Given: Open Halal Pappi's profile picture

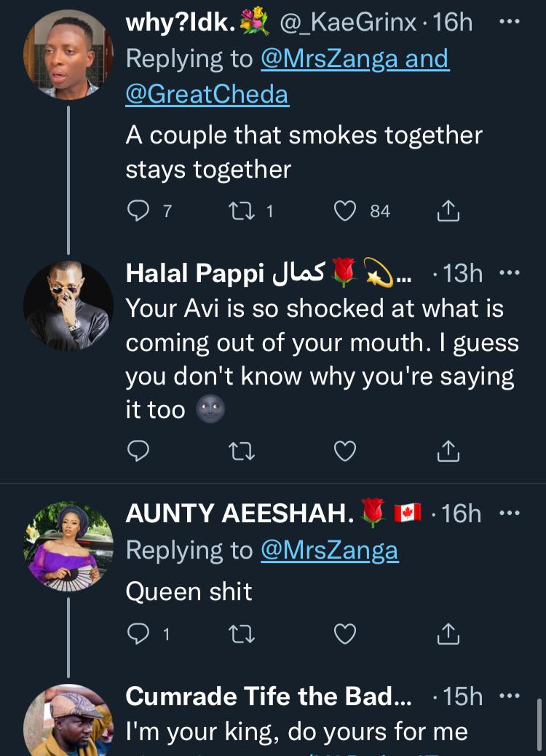Looking at the screenshot, I should pos(68,305).
